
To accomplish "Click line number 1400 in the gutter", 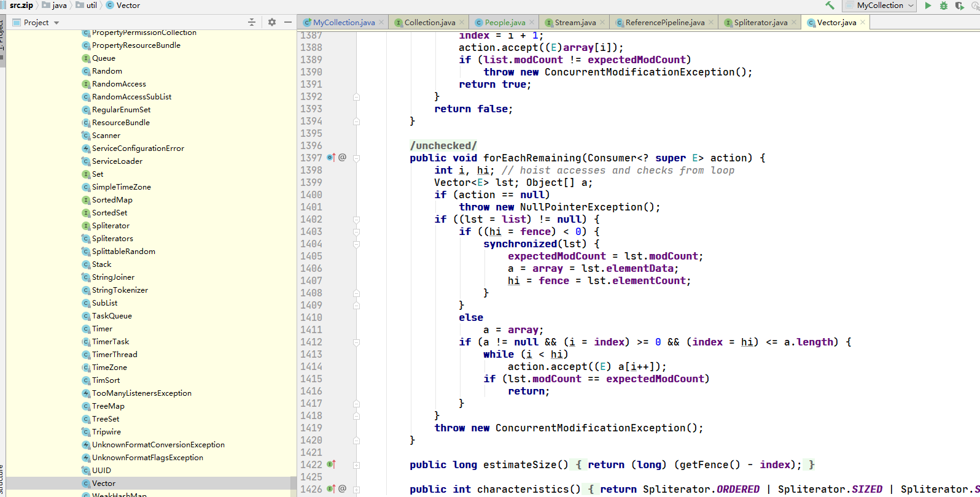I will coord(311,195).
